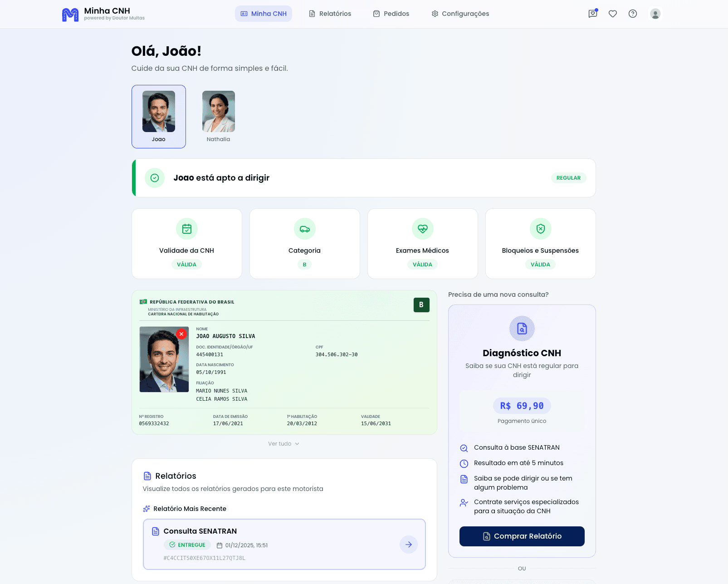Select the Joao driver profile card

coord(159,117)
